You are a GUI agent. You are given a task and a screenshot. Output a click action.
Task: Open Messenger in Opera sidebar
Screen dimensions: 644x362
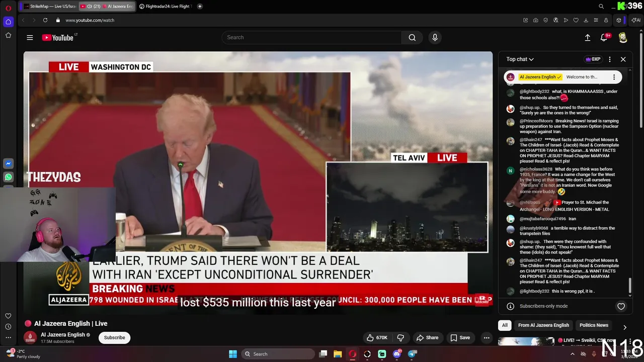8,163
